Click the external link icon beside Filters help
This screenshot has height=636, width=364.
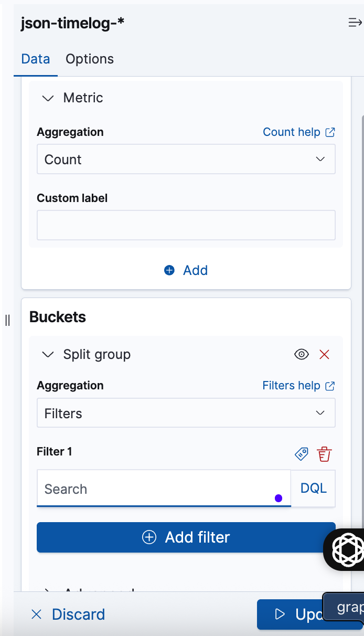click(x=330, y=386)
